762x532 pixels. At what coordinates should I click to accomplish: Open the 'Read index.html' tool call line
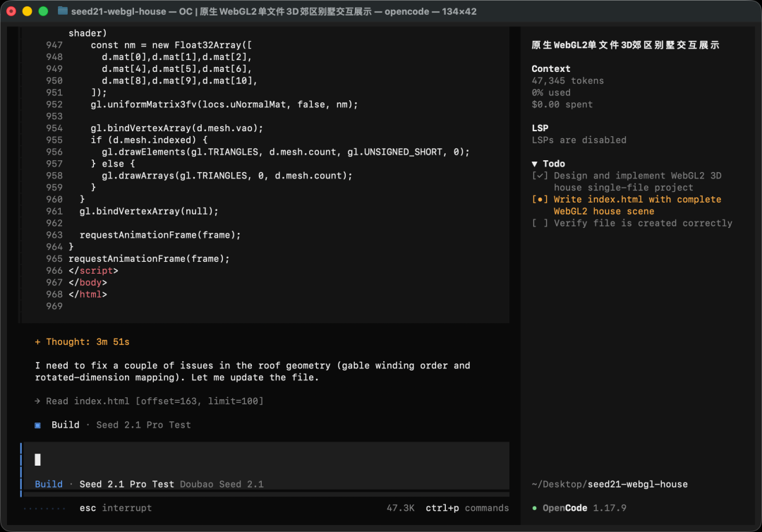149,401
